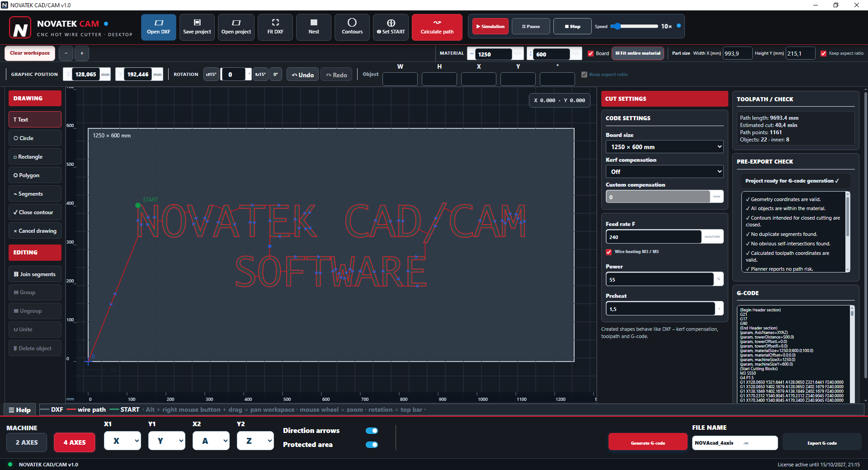The width and height of the screenshot is (868, 470).
Task: Open a DXF file
Action: tap(158, 27)
